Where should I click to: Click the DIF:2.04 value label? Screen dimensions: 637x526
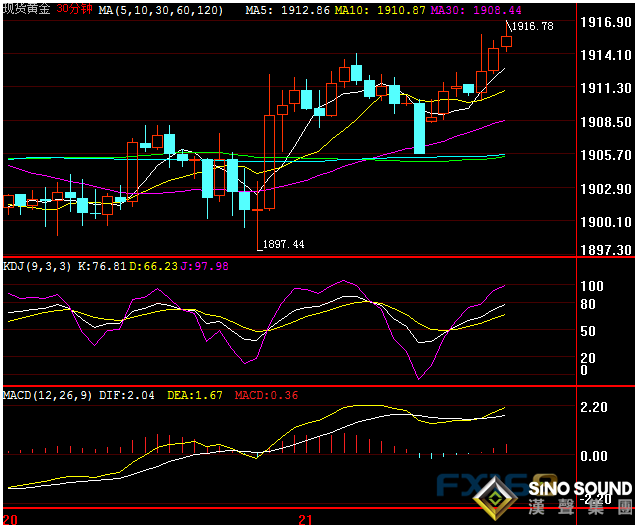point(126,395)
